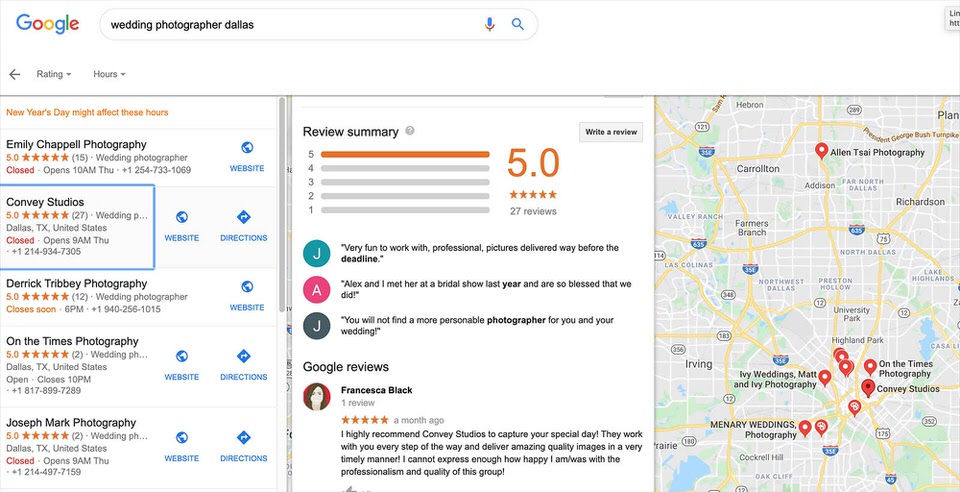The width and height of the screenshot is (960, 492).
Task: Click the pink A reviewer avatar
Action: tap(317, 289)
